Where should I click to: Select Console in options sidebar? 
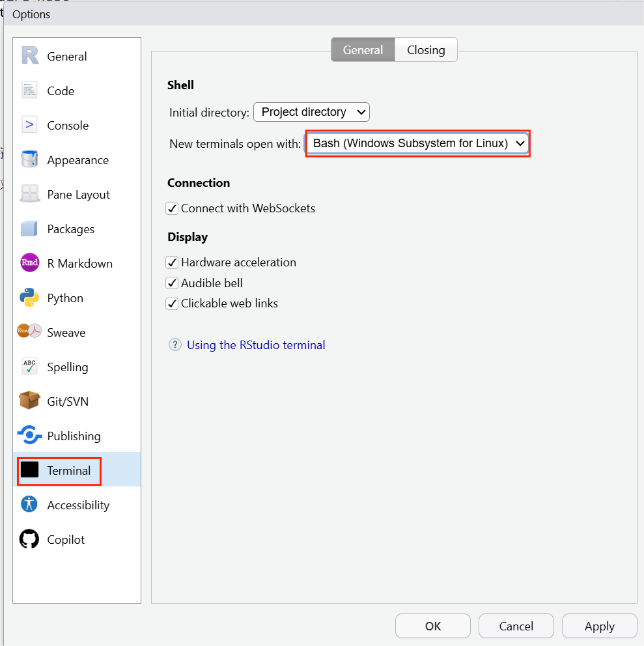coord(68,126)
